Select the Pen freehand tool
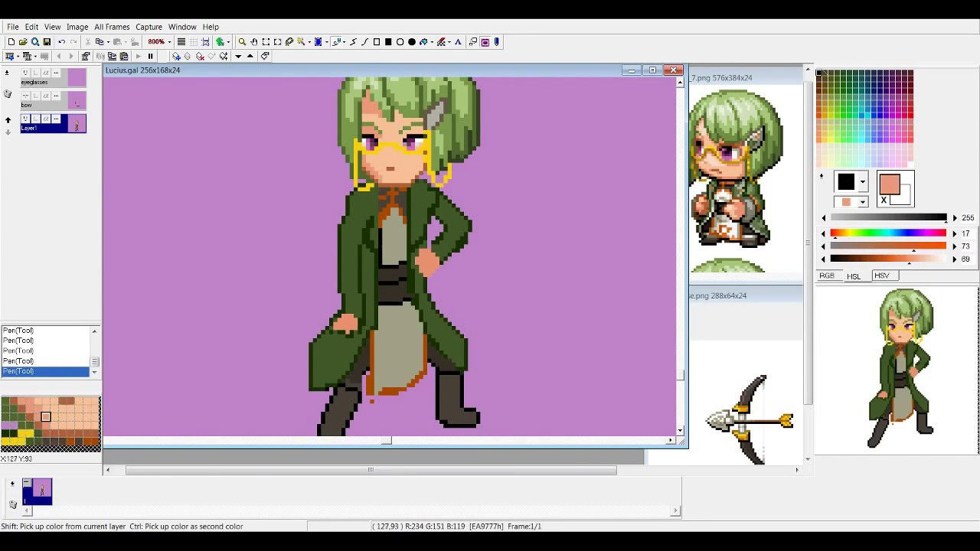This screenshot has width=980, height=551. [335, 42]
